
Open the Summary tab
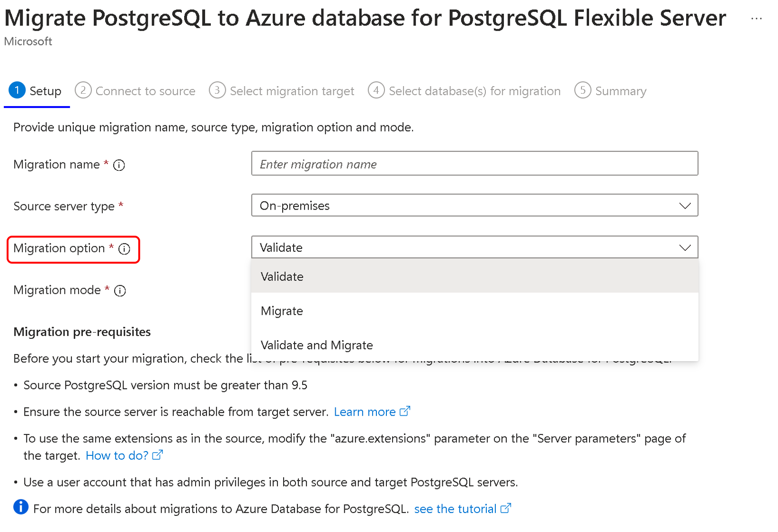(610, 90)
